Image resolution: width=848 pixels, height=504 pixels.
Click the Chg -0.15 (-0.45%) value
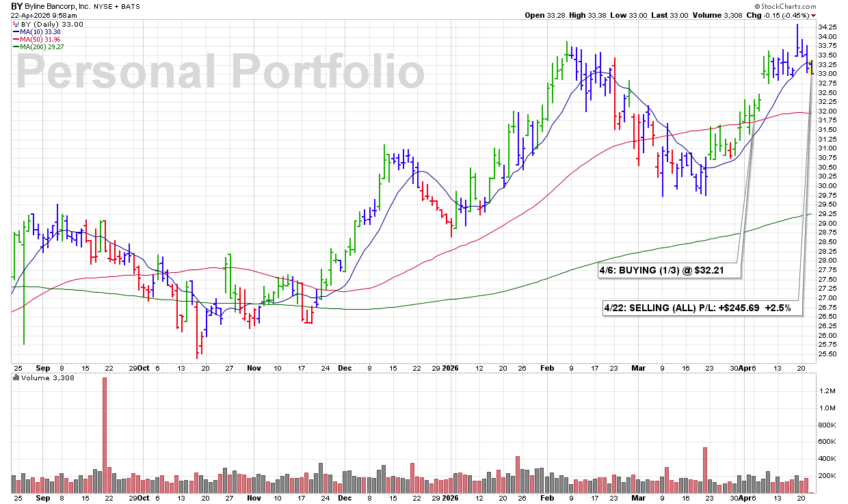pos(778,15)
